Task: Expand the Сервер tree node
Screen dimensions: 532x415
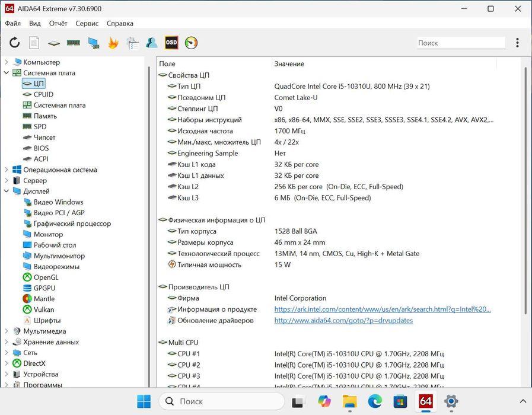Action: pos(6,180)
